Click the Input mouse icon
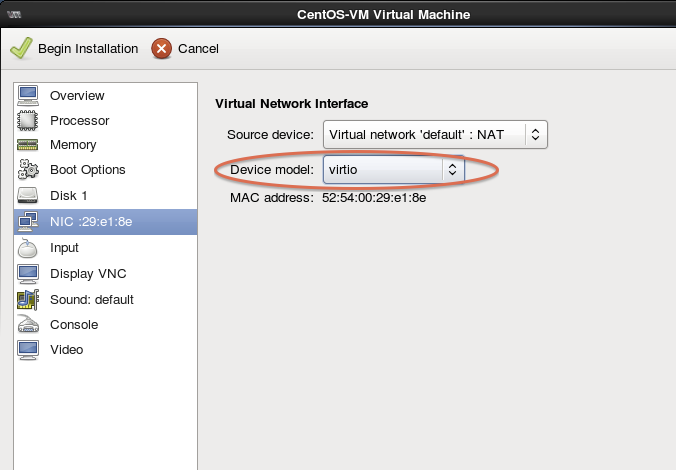 click(x=28, y=248)
